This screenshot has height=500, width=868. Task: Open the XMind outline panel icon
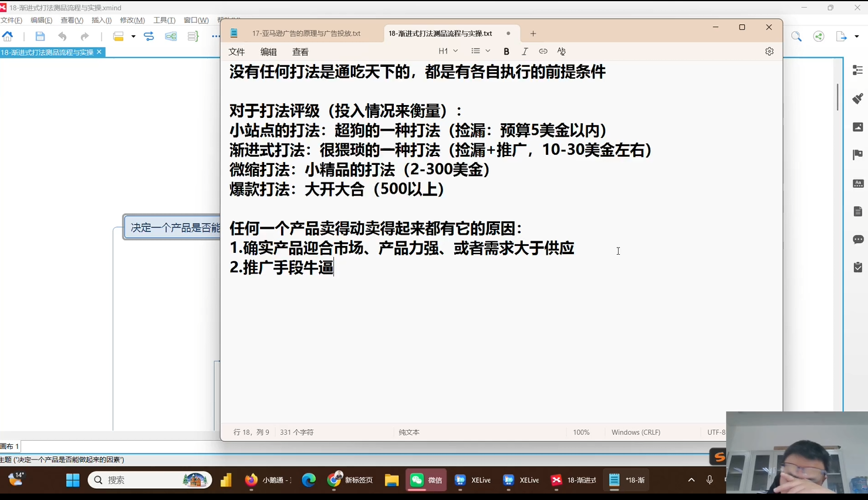tap(857, 70)
